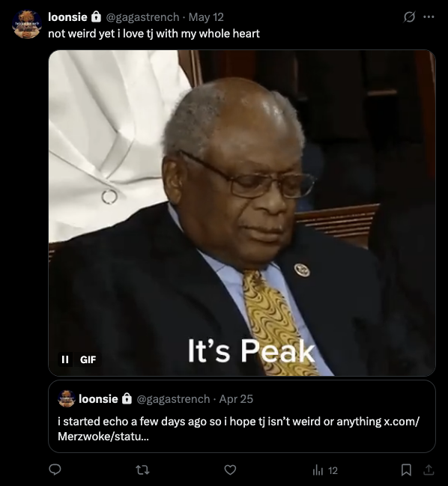Open the @gagastrench handle link at top
This screenshot has height=486, width=448.
pyautogui.click(x=142, y=17)
